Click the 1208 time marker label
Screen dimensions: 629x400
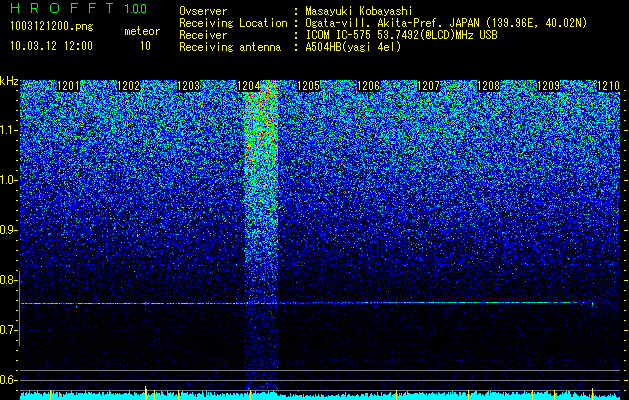[489, 86]
